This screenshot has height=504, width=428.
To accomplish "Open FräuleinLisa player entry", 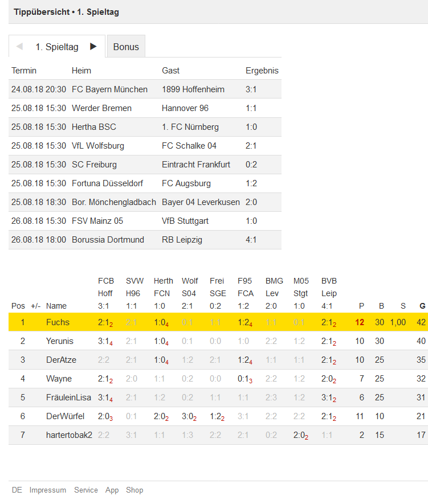I will pyautogui.click(x=68, y=398).
